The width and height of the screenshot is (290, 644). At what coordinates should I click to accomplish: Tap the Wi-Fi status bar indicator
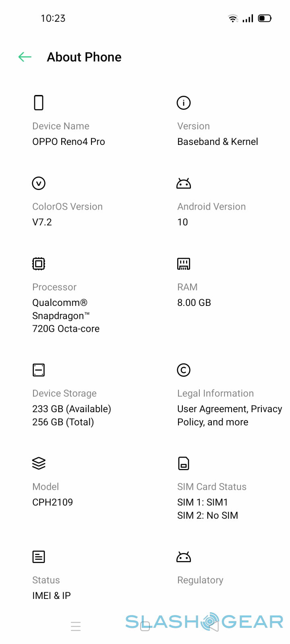tap(233, 18)
